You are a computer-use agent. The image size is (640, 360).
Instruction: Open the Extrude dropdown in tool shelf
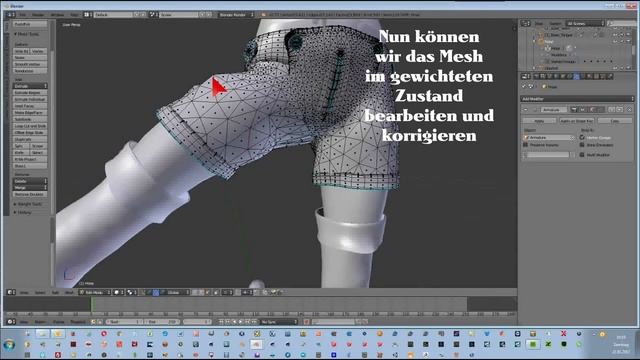30,86
